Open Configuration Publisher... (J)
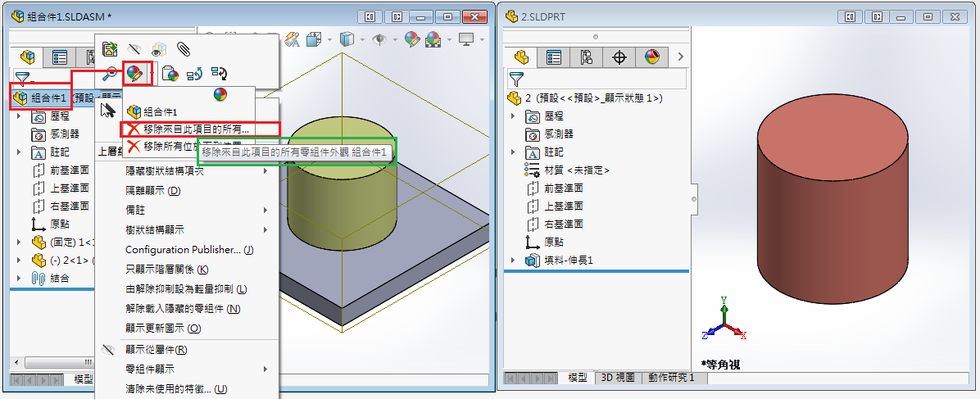The width and height of the screenshot is (980, 399). pyautogui.click(x=186, y=250)
